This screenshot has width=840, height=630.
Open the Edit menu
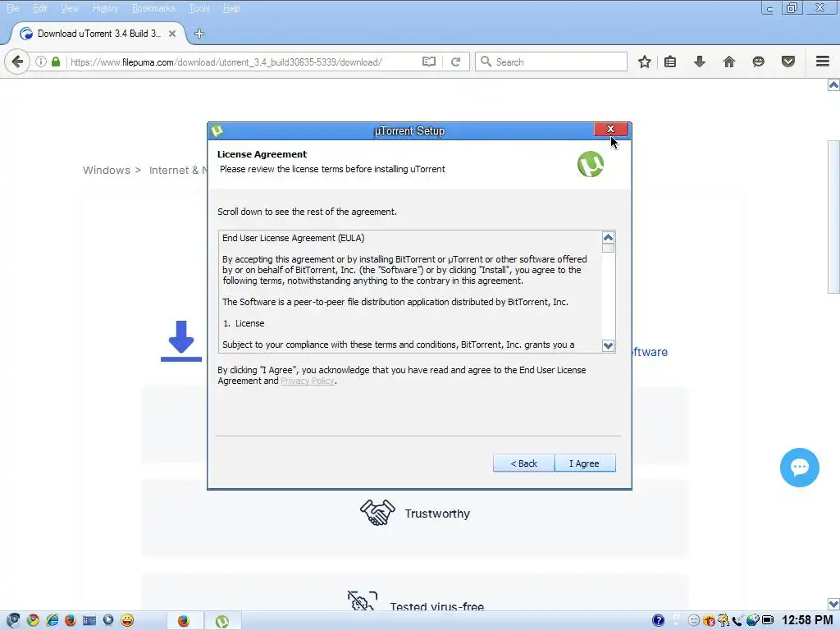coord(39,8)
